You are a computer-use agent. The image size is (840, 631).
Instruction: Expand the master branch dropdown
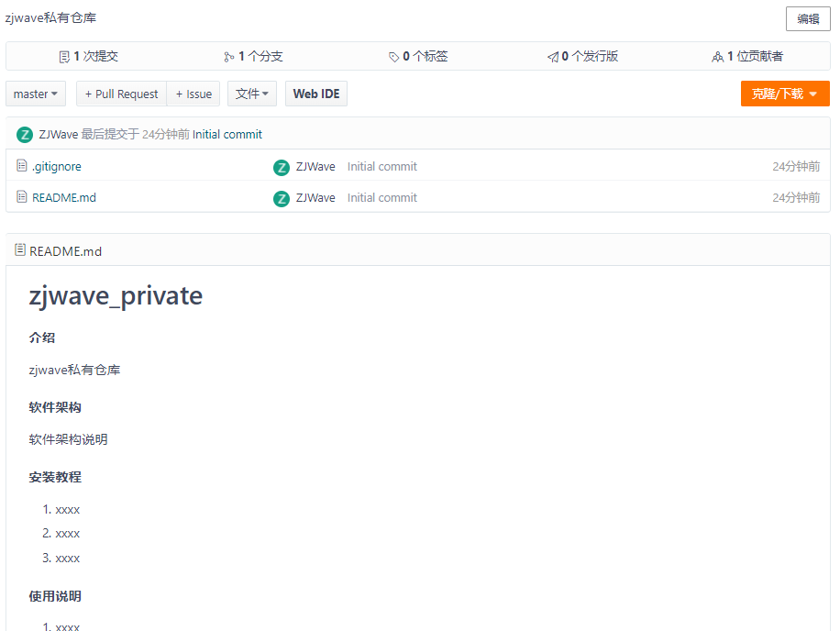pyautogui.click(x=36, y=94)
